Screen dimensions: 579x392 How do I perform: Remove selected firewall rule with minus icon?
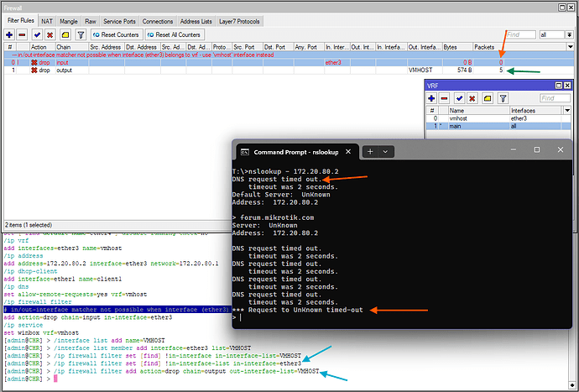22,34
